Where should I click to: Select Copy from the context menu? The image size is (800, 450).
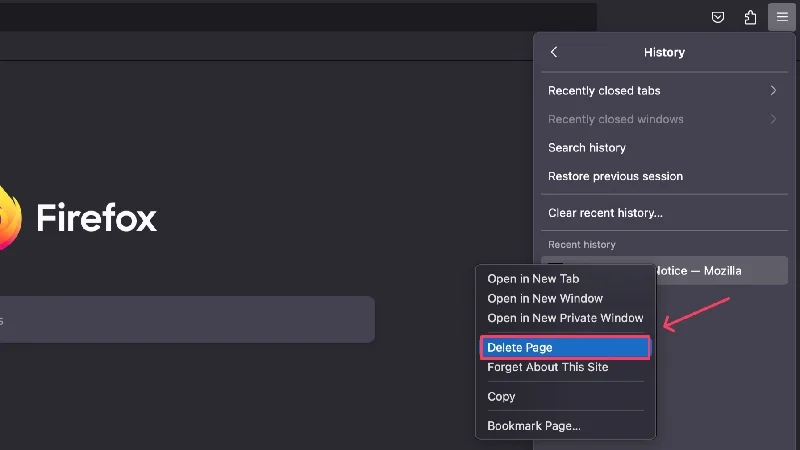click(501, 396)
